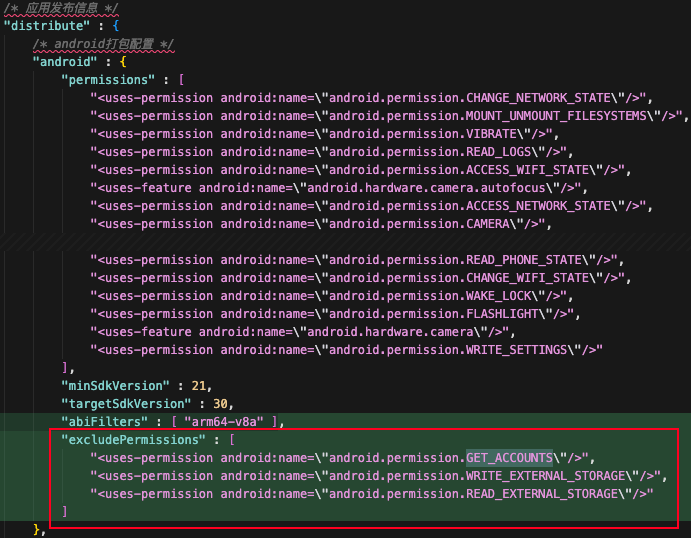Click the VIBRATE permission line

point(324,134)
